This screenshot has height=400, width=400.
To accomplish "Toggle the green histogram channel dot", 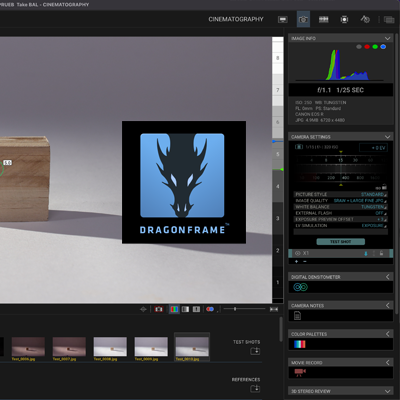I will pyautogui.click(x=375, y=47).
